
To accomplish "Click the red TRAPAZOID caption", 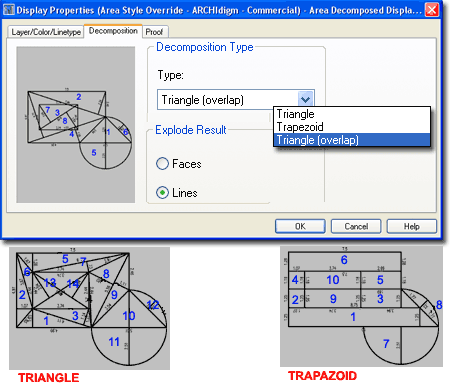I will pos(322,376).
